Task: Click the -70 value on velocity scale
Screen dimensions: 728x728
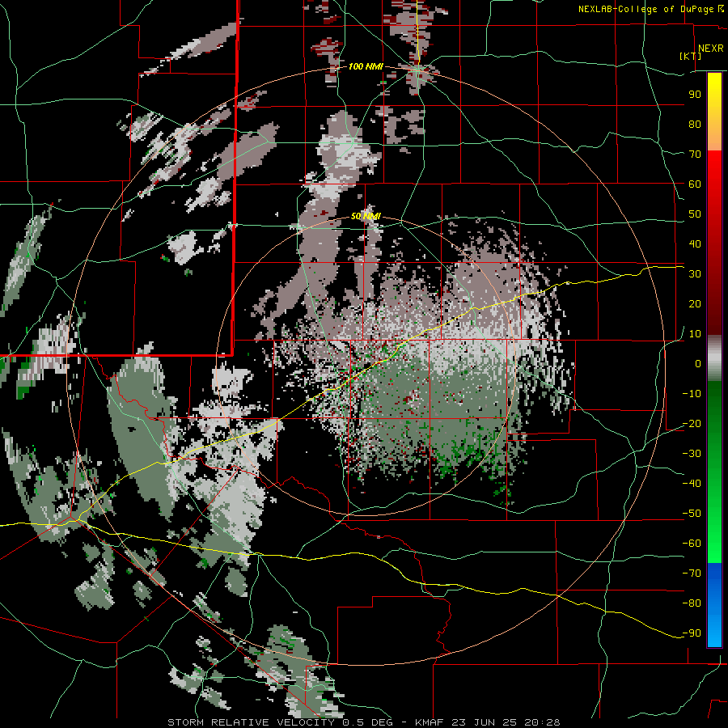Action: [x=692, y=574]
